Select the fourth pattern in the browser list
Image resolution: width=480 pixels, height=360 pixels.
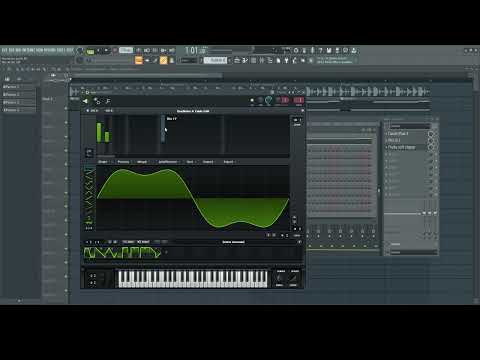point(19,110)
